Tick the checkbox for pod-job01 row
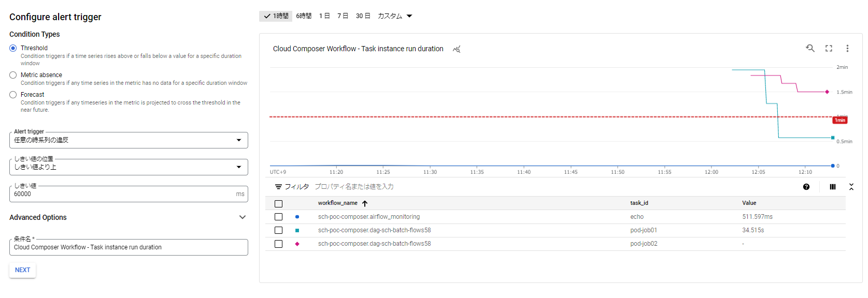 click(x=279, y=230)
